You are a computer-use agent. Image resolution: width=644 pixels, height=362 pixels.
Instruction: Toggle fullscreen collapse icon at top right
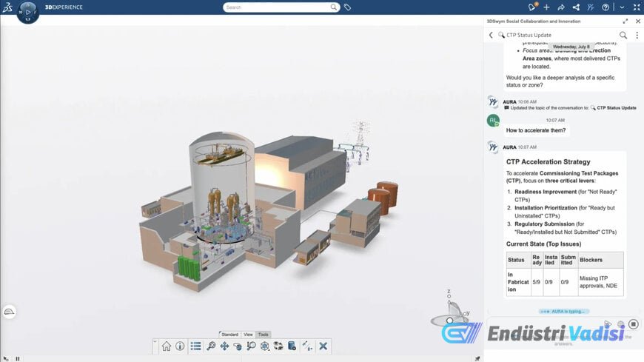pyautogui.click(x=637, y=7)
